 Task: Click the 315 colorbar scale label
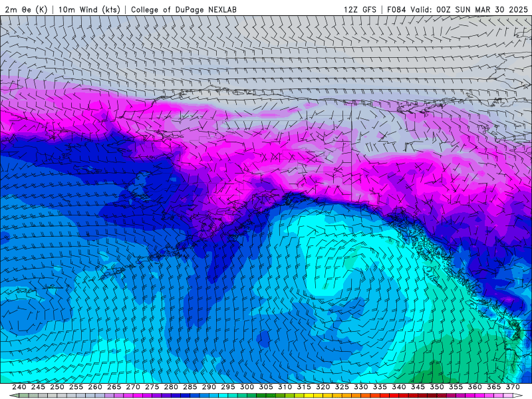304,387
